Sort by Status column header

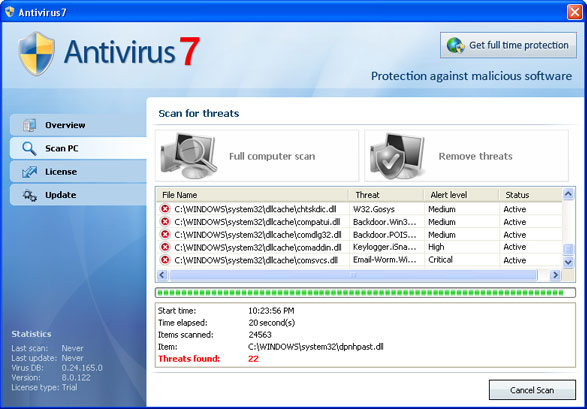point(530,195)
